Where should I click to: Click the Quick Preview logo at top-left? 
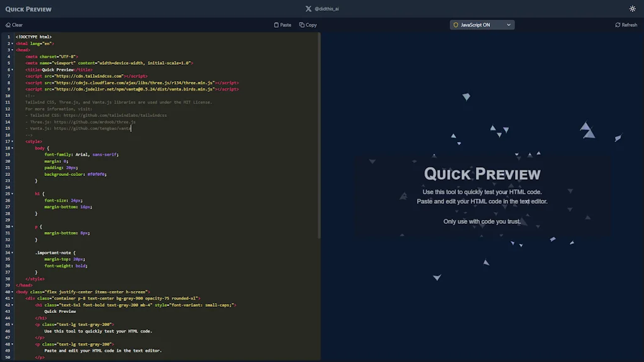(x=28, y=9)
